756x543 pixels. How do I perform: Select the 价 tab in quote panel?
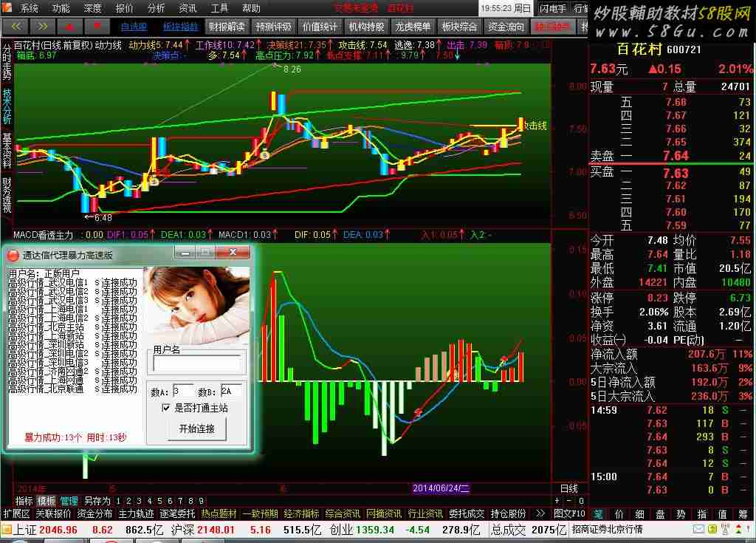619,514
